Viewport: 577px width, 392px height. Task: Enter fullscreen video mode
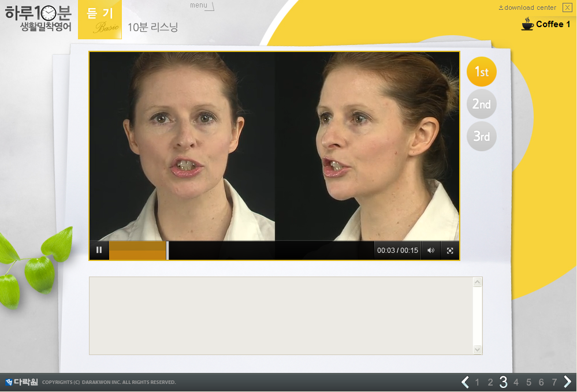pyautogui.click(x=450, y=251)
